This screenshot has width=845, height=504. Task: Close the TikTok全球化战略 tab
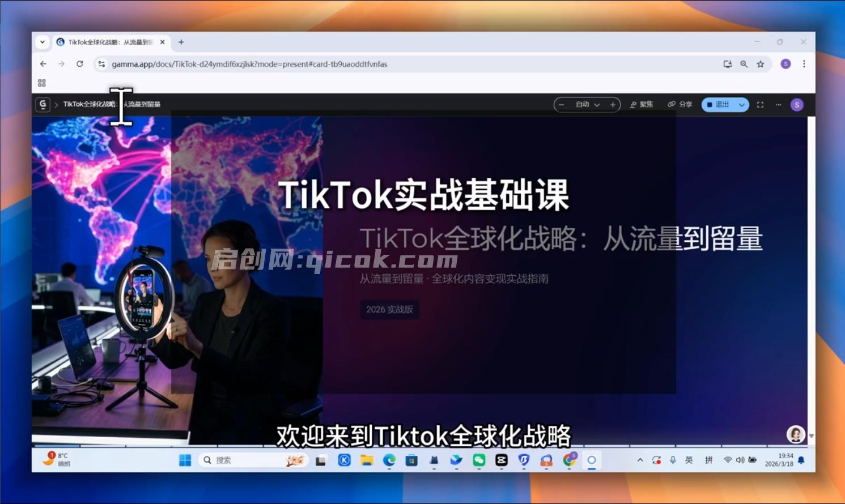click(x=162, y=42)
